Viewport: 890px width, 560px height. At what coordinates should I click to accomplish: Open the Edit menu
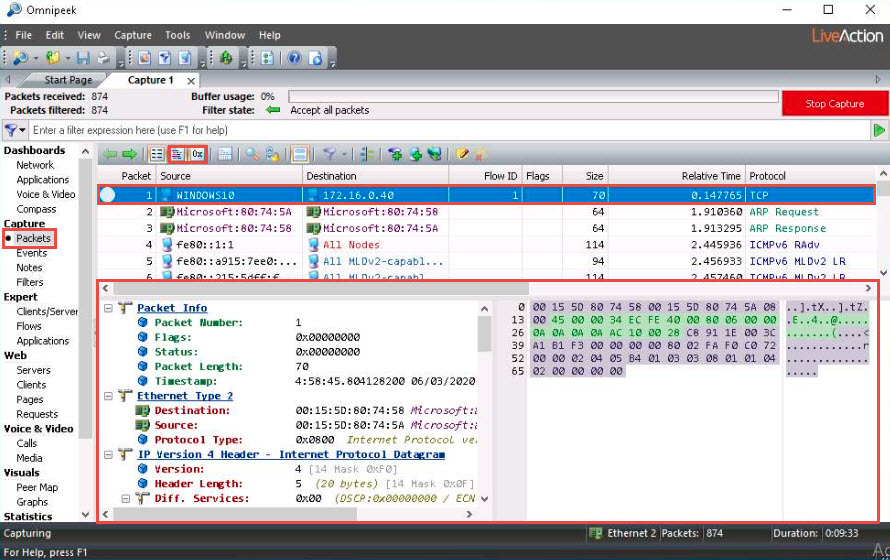tap(54, 35)
